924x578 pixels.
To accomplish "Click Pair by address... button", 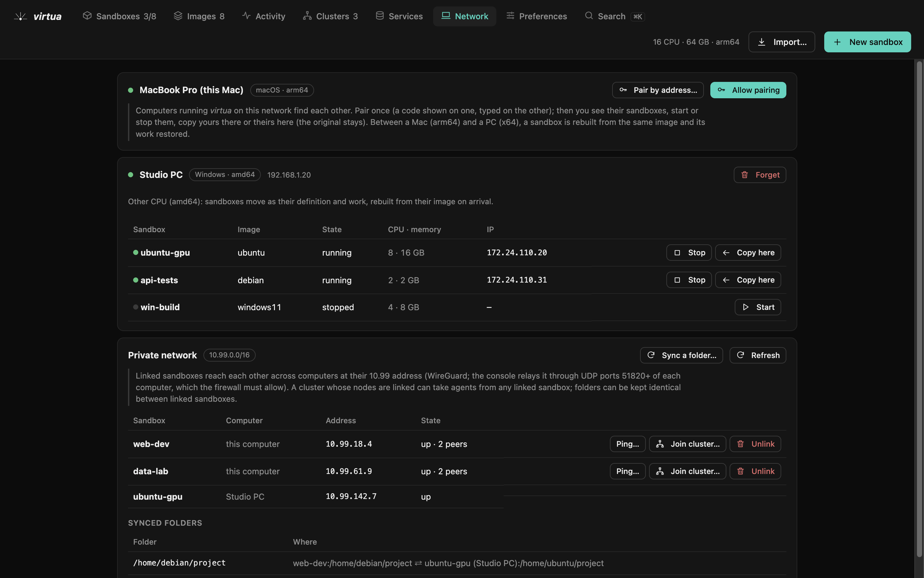I will (657, 90).
